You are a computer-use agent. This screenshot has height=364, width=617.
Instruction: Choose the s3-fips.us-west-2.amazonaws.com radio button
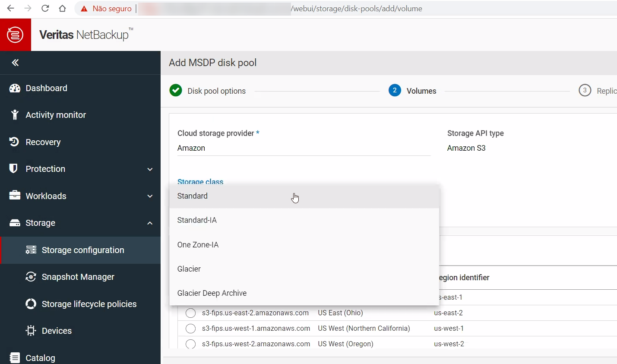pyautogui.click(x=190, y=344)
